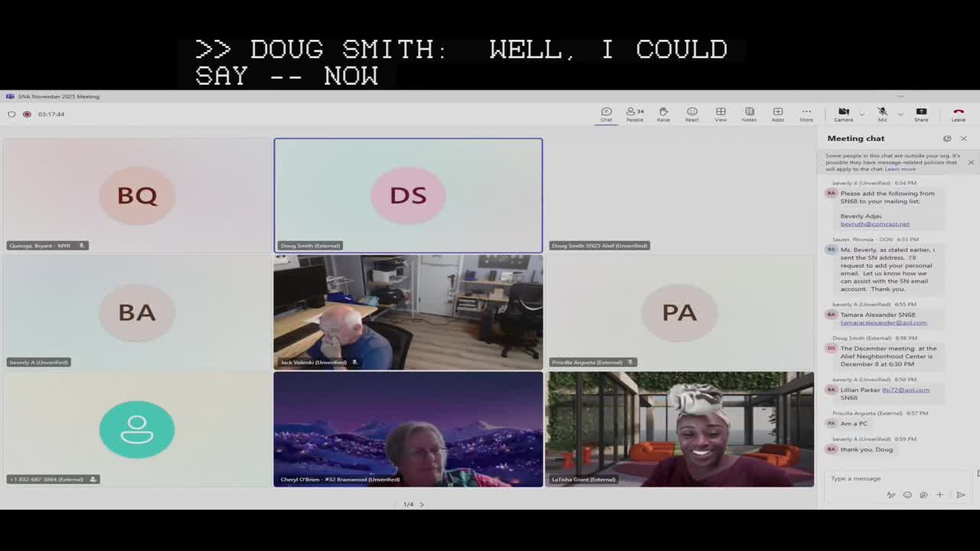This screenshot has height=551, width=980.
Task: Click the BQ avatar circle
Action: 137,195
